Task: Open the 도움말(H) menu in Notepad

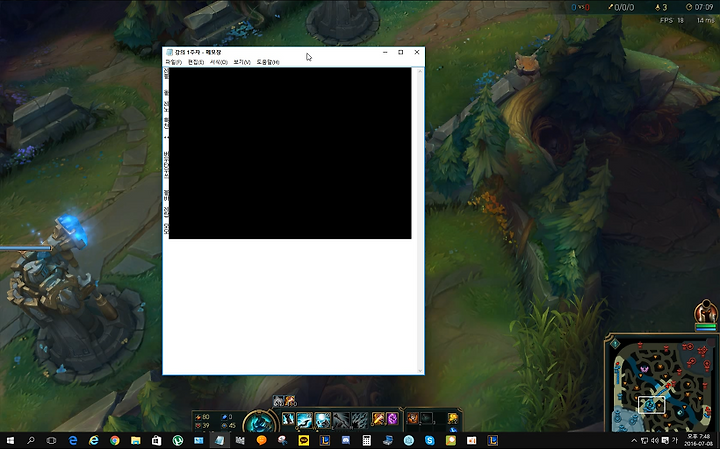Action: click(x=268, y=62)
